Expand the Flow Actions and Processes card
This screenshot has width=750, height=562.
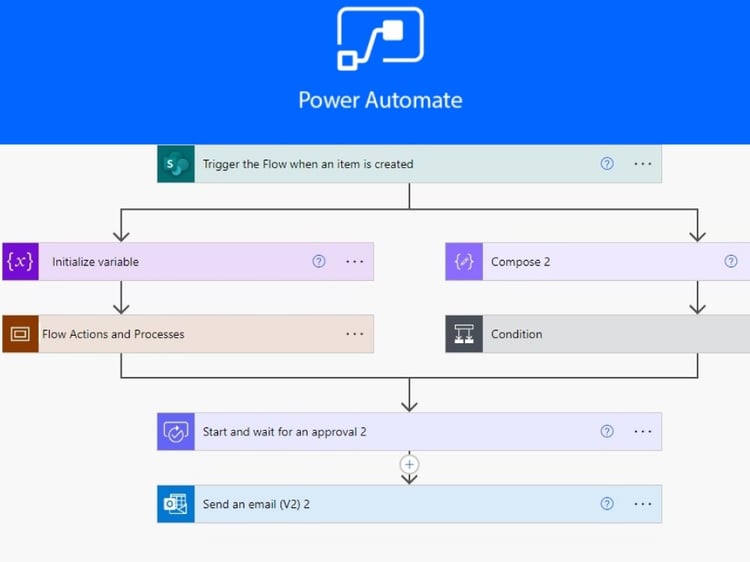[x=188, y=334]
